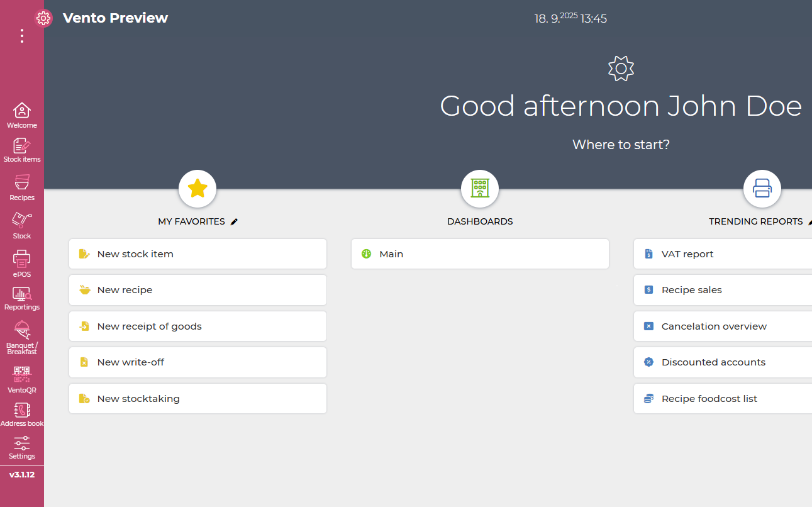Viewport: 812px width, 507px height.
Task: Click the TRENDING REPORTS heading
Action: click(x=756, y=221)
